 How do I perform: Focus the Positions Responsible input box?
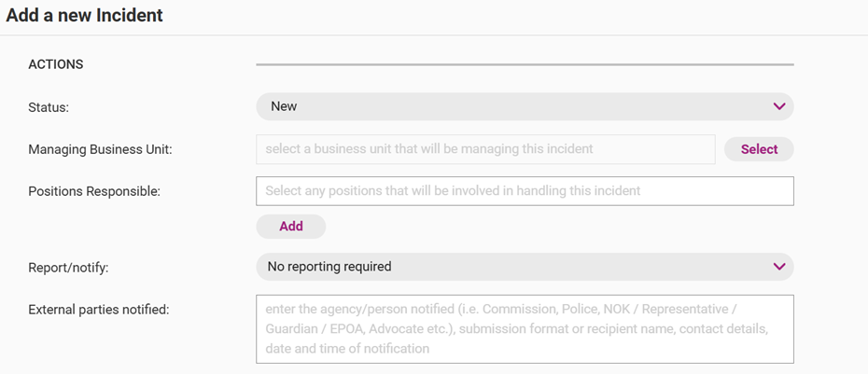coord(524,191)
